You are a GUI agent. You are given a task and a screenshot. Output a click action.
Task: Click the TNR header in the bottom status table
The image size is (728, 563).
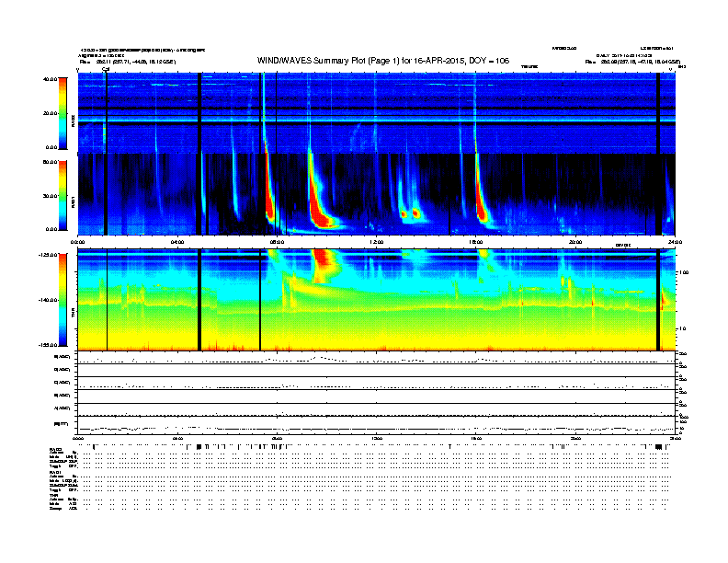53,495
